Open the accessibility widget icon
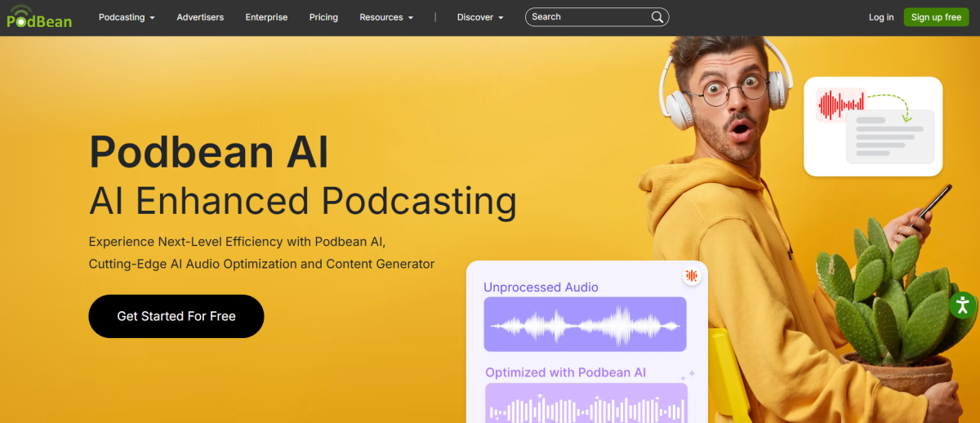 (x=963, y=305)
